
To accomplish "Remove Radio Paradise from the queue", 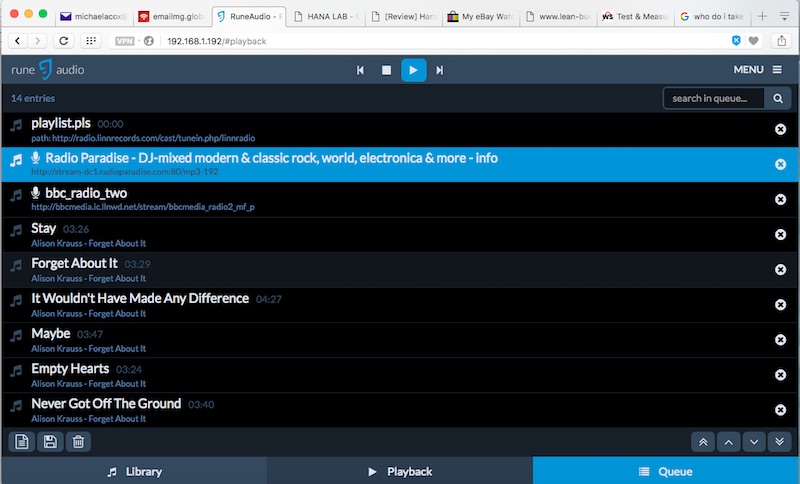I will tap(780, 164).
